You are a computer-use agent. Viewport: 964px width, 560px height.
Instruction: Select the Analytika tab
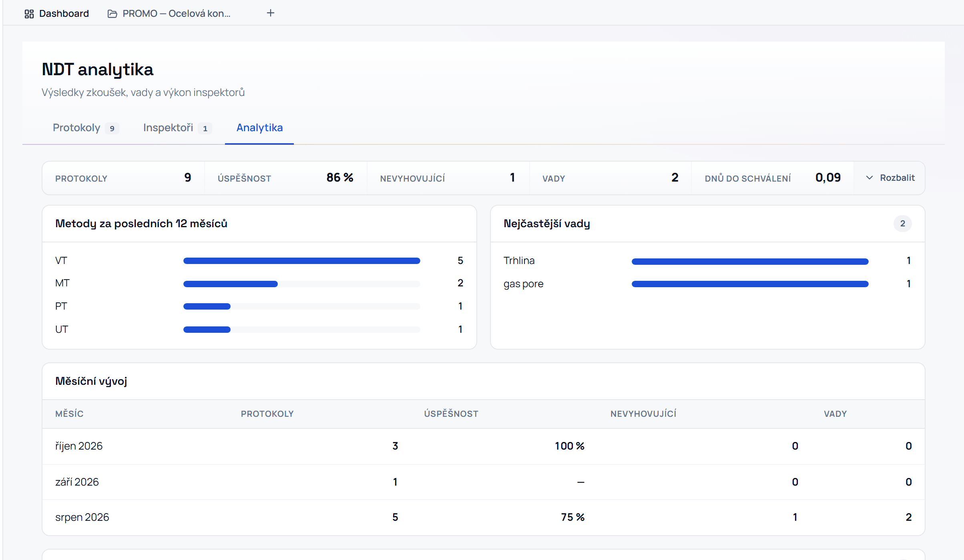pos(259,128)
